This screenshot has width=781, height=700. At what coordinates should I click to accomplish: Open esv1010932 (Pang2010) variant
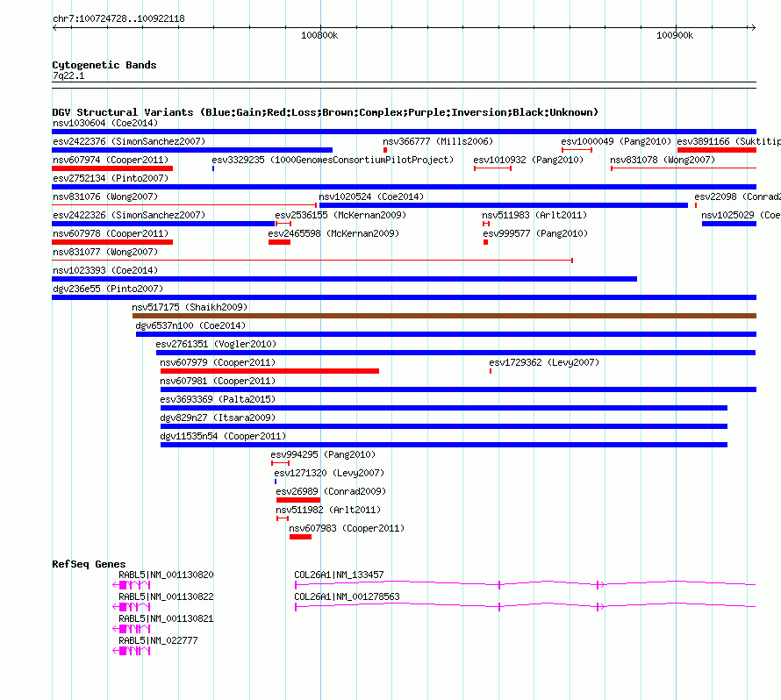[x=528, y=160]
